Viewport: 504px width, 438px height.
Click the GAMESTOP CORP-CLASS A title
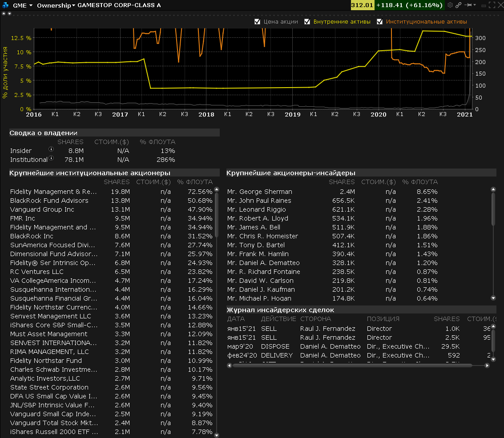(x=119, y=5)
